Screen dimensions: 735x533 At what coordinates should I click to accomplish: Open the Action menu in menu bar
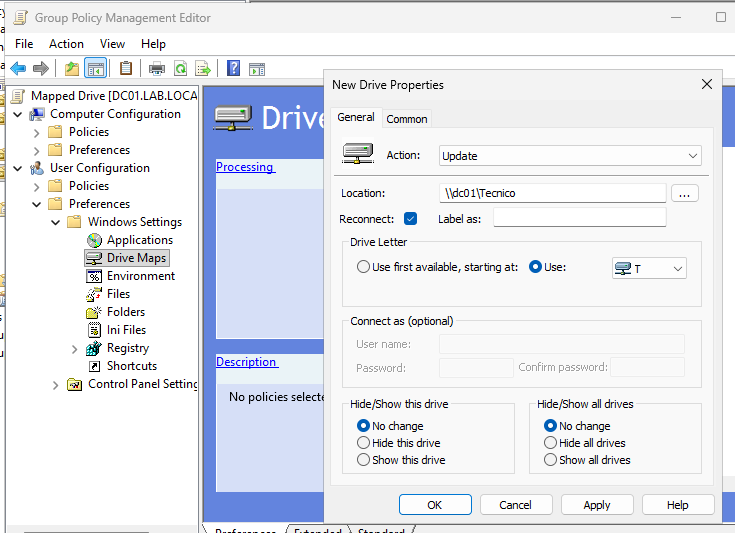tap(66, 44)
